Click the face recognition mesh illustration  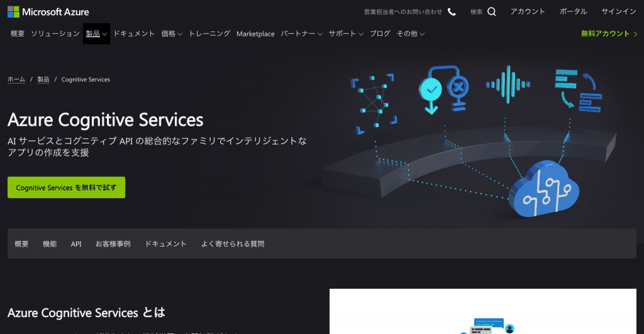[x=374, y=104]
